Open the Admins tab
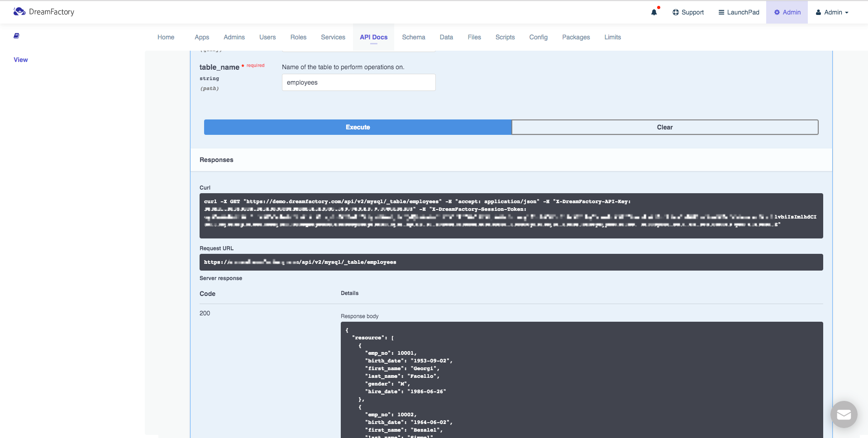Image resolution: width=868 pixels, height=438 pixels. pos(234,37)
